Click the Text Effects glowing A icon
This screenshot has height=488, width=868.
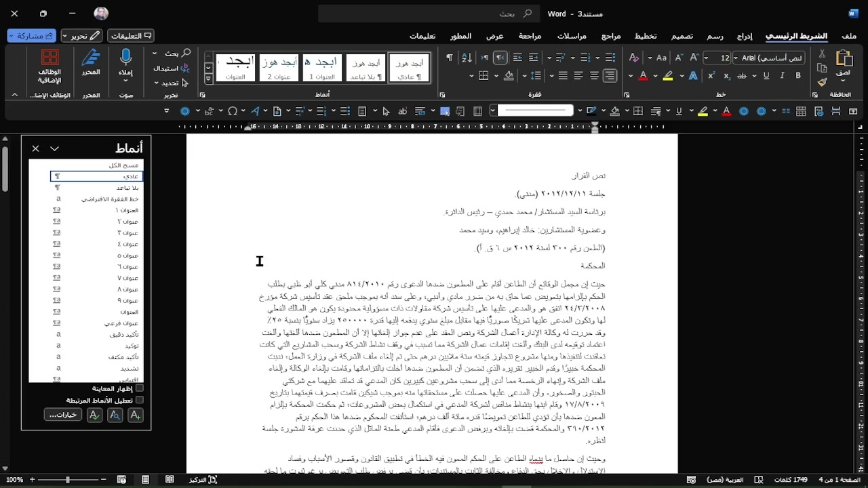point(693,76)
